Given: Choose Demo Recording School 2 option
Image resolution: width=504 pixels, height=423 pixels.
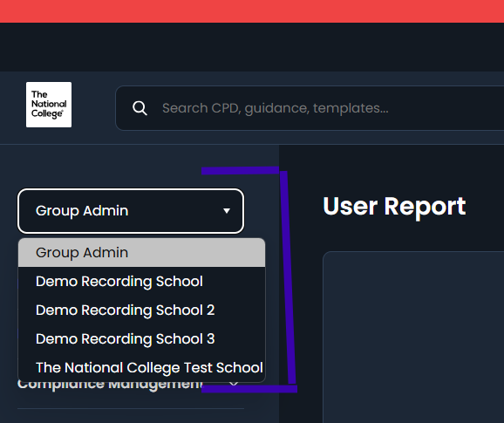Looking at the screenshot, I should tap(142, 310).
